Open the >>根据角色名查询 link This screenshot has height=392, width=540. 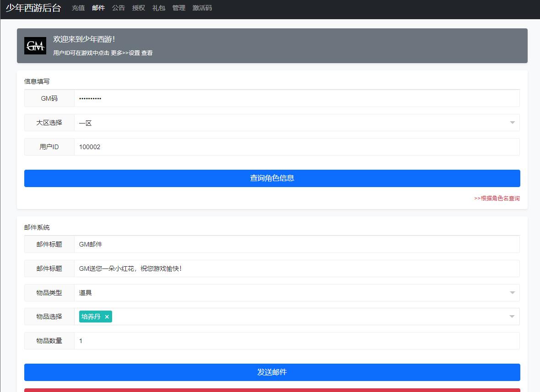[x=497, y=198]
